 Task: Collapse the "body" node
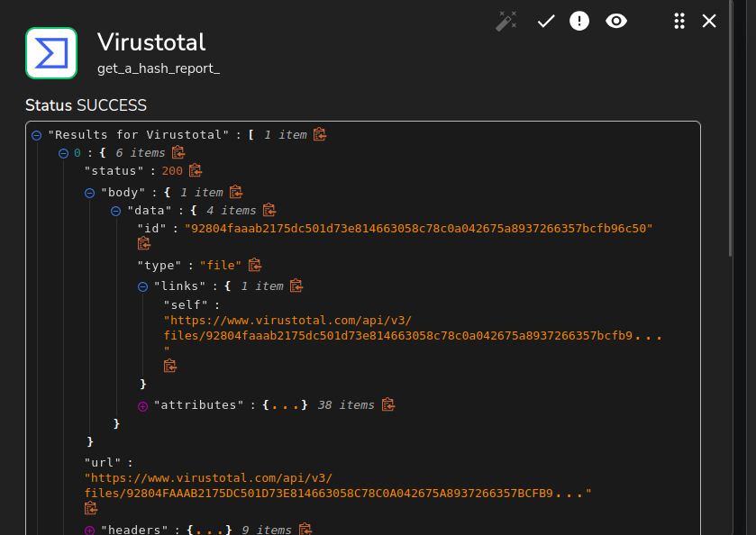[90, 193]
